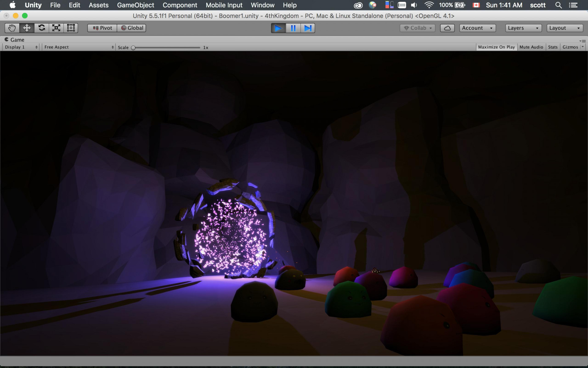The height and width of the screenshot is (368, 588).
Task: Open the Mobile Input menu
Action: [x=224, y=5]
